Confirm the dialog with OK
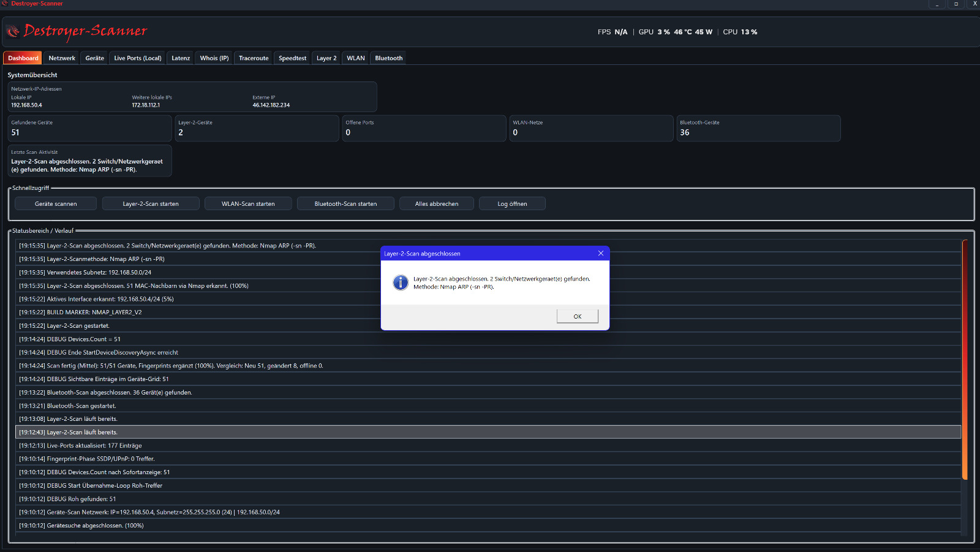Image resolution: width=980 pixels, height=552 pixels. [577, 316]
